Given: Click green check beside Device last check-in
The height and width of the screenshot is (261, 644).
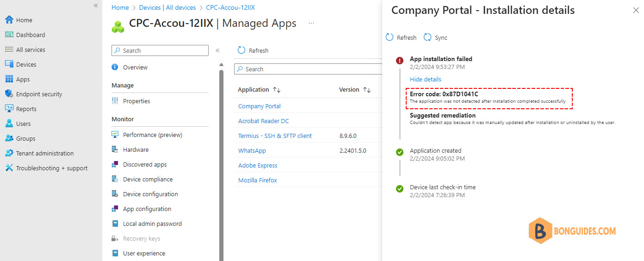Looking at the screenshot, I should tap(400, 188).
